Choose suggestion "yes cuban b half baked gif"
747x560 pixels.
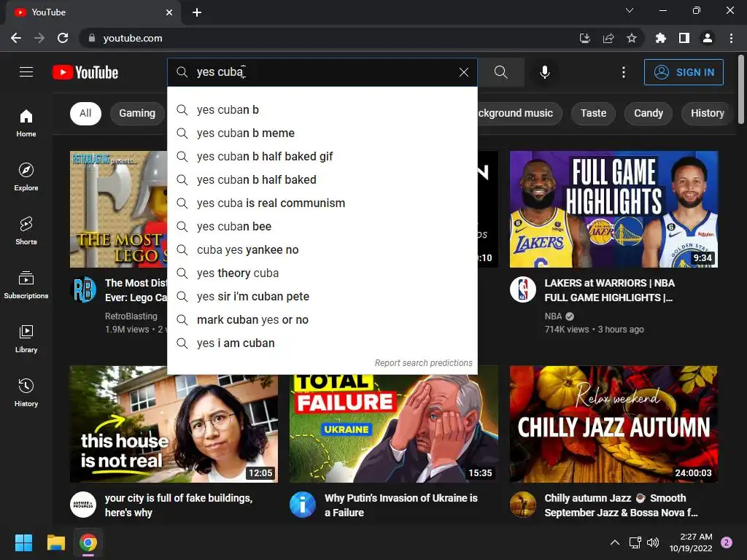322,156
